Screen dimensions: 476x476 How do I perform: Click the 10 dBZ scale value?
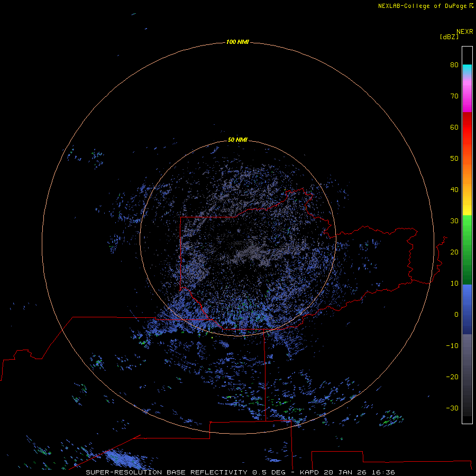tap(454, 283)
